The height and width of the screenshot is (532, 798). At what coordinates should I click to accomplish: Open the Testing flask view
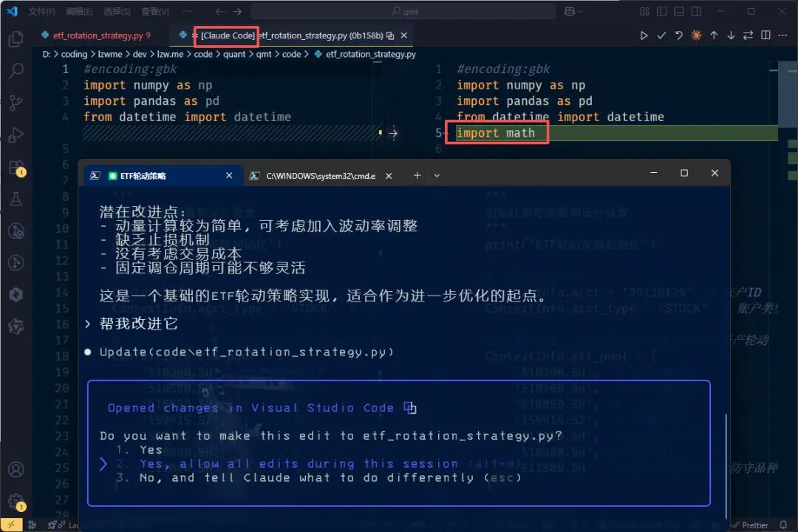click(x=16, y=199)
